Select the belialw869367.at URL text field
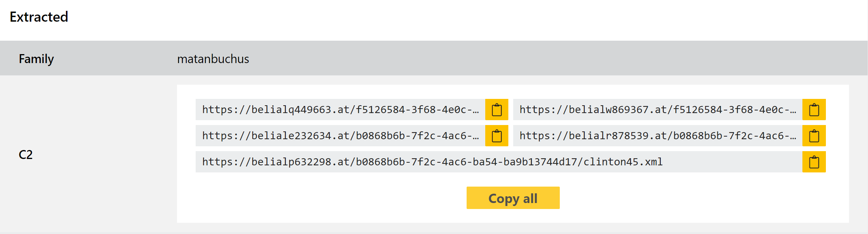 tap(658, 110)
